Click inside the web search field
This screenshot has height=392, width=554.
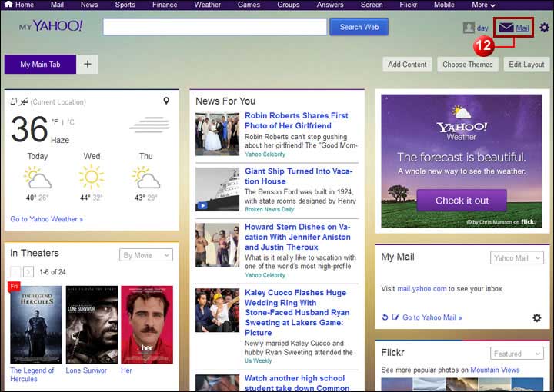pyautogui.click(x=215, y=27)
